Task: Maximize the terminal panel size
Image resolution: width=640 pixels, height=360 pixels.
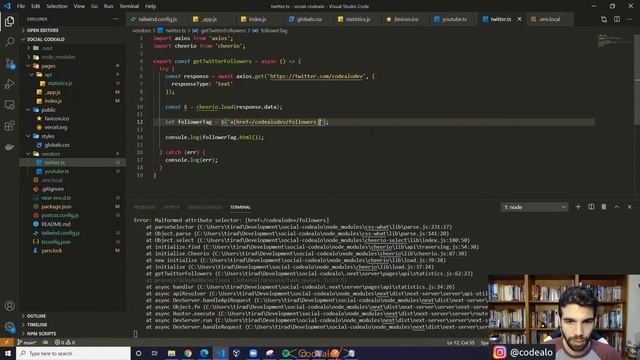Action: coord(617,207)
